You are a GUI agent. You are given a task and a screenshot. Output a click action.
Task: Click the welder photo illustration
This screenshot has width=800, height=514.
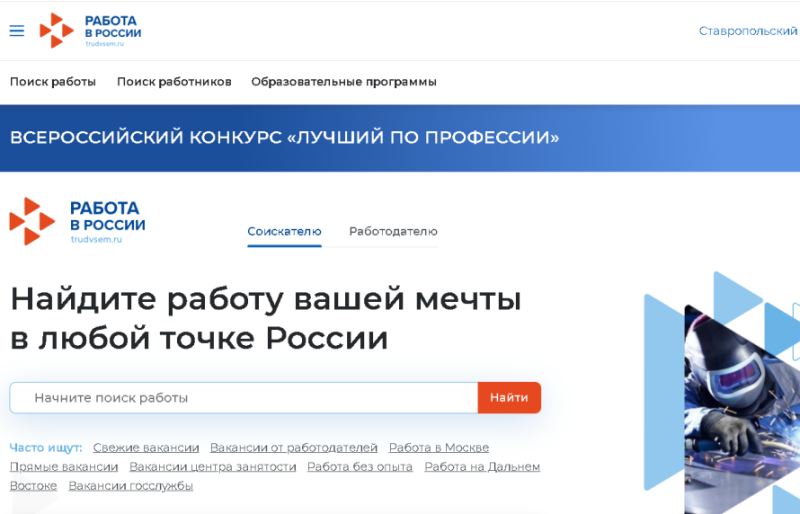[x=740, y=408]
